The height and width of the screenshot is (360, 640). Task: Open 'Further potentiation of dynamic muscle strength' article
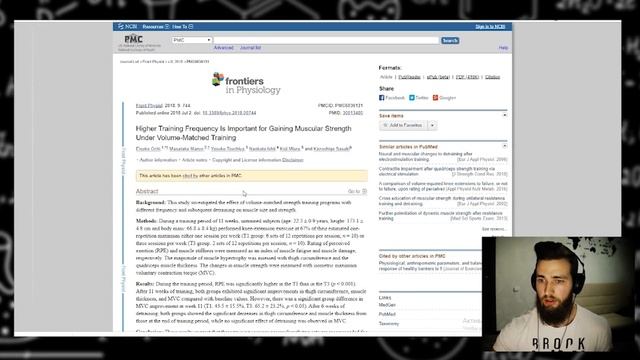440,216
